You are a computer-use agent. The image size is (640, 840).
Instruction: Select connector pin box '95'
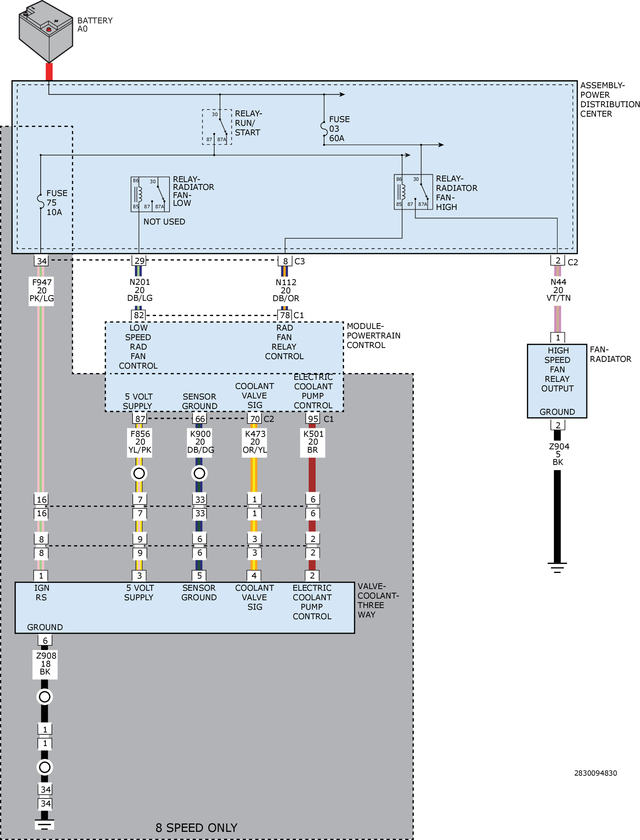313,418
